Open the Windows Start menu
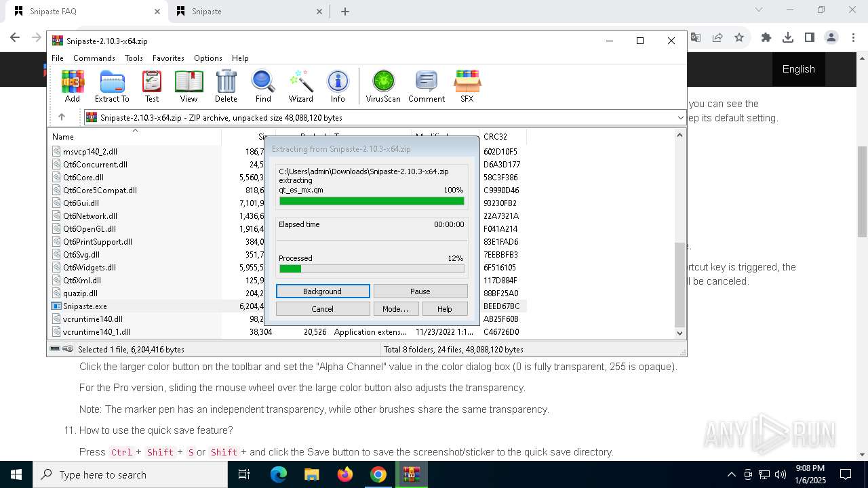Screen dimensions: 868x488 point(16,474)
